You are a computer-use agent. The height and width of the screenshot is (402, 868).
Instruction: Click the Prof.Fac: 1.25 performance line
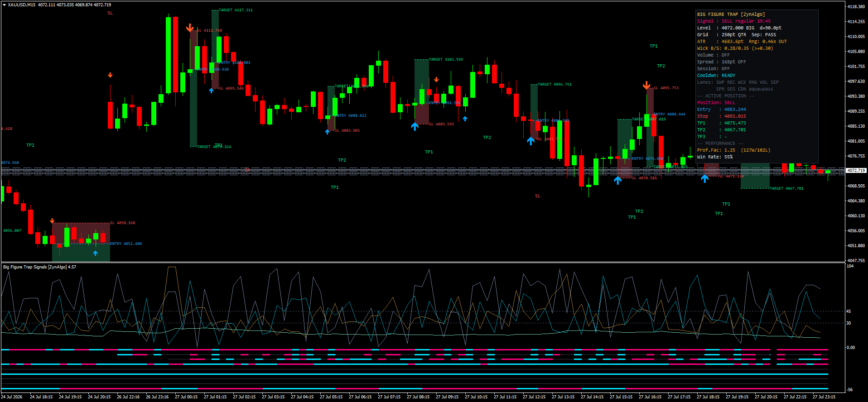click(733, 150)
